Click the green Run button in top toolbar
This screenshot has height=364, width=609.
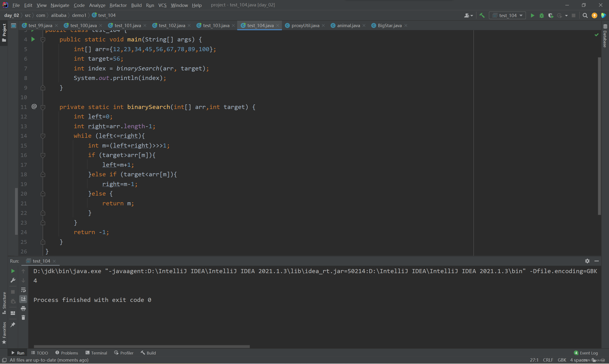(x=532, y=15)
